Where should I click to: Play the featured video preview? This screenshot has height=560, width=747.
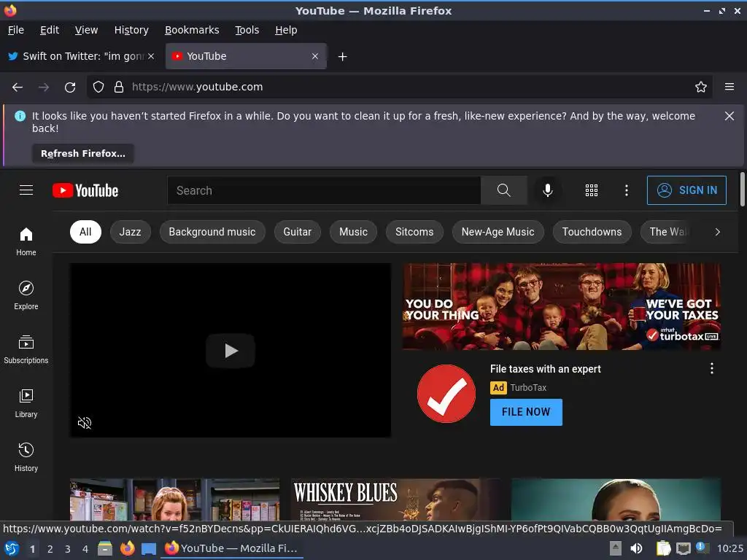point(231,351)
